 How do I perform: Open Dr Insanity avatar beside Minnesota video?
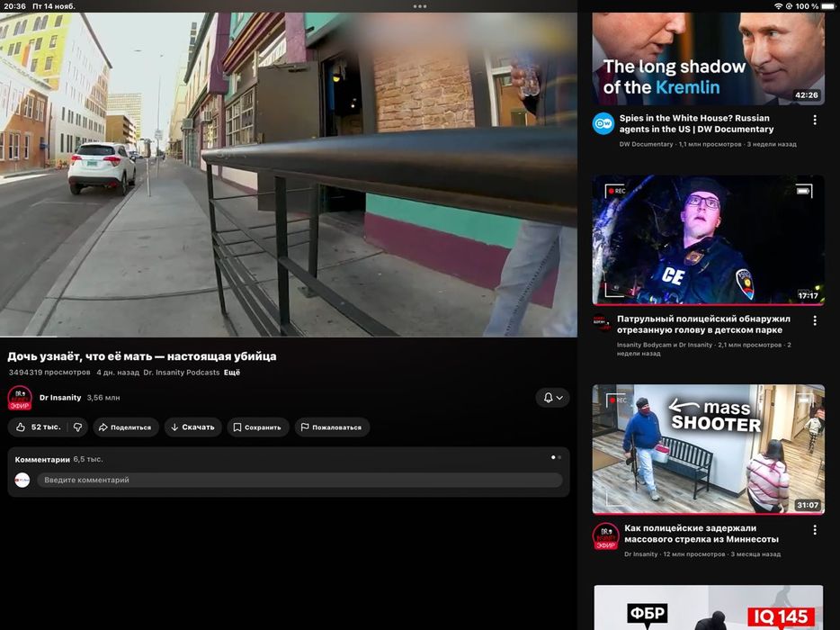(x=606, y=536)
